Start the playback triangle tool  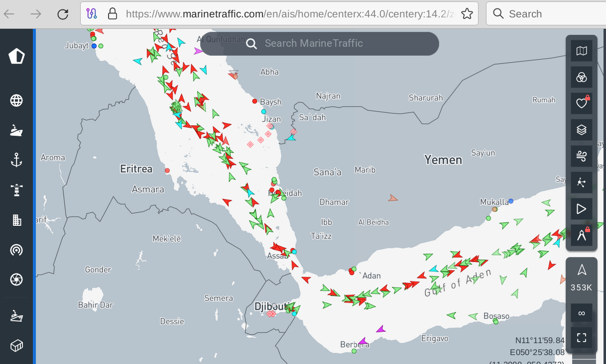[x=581, y=209]
